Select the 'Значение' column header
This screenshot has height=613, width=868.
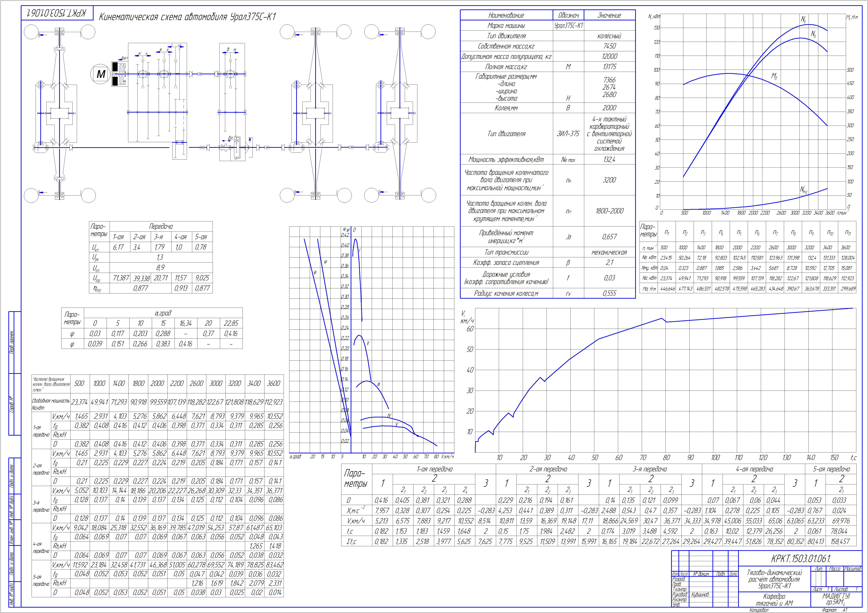[609, 16]
